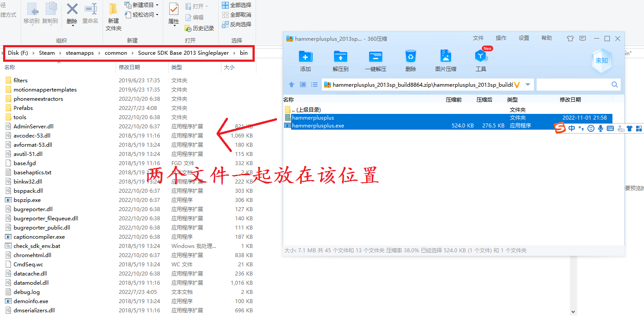Go to Source SDK Base 2013 Singleplayer breadcrumb
The image size is (644, 318).
[x=183, y=53]
